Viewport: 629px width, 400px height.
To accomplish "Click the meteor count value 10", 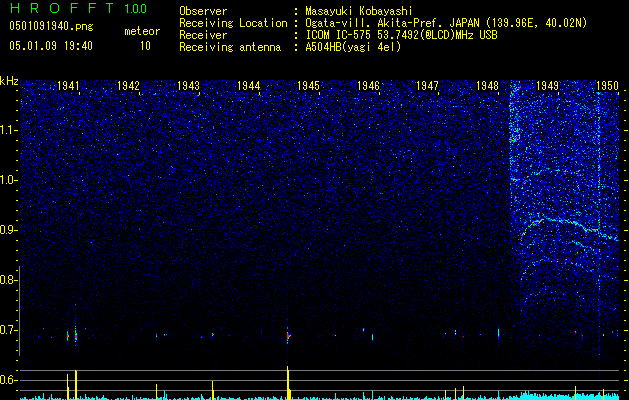I will (x=145, y=46).
